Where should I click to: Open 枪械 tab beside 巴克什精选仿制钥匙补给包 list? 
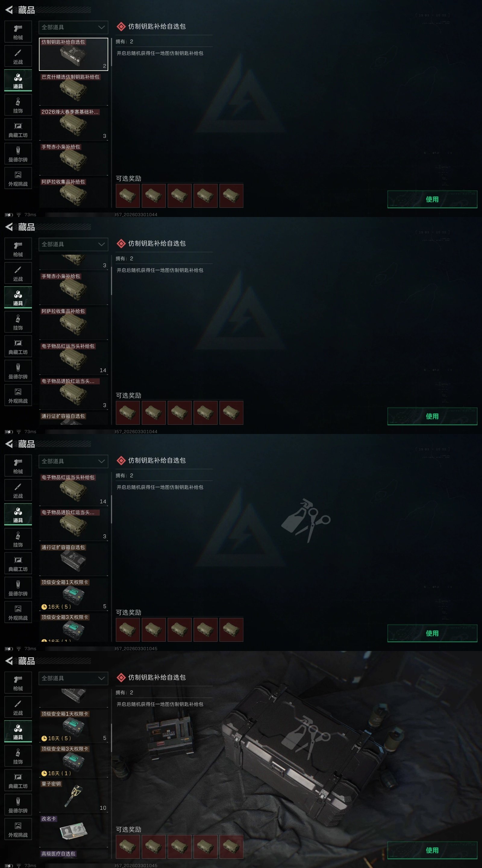click(x=18, y=32)
